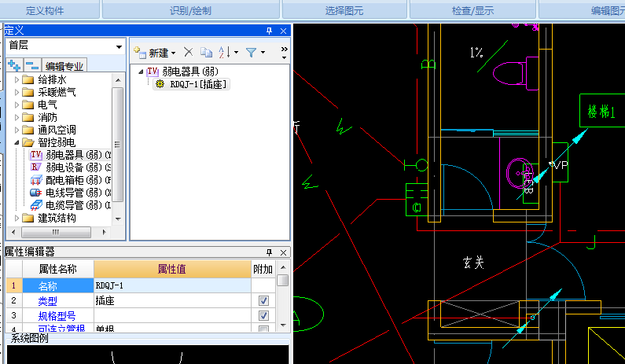Open 新建 dropdown arrow
Image resolution: width=625 pixels, height=364 pixels.
[x=173, y=53]
